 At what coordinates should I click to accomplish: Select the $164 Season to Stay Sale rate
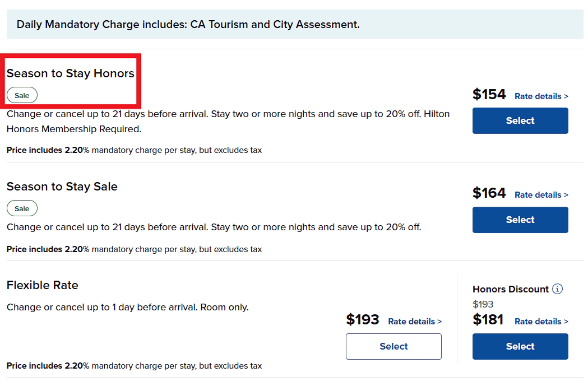pos(520,220)
